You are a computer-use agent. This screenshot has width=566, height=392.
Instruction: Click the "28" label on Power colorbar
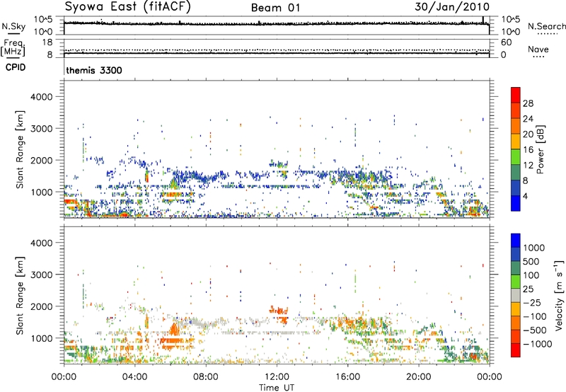pos(528,103)
